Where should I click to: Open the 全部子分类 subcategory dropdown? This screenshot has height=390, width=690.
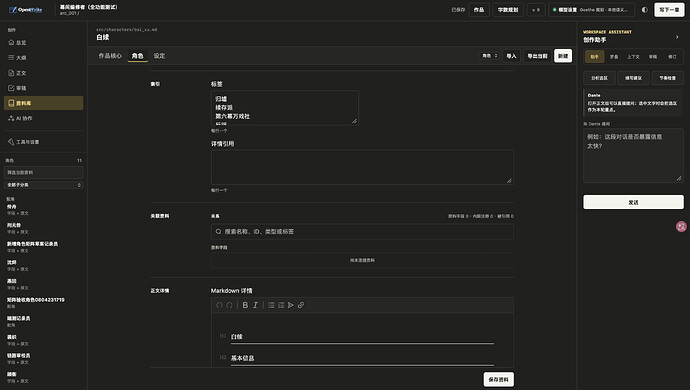44,185
